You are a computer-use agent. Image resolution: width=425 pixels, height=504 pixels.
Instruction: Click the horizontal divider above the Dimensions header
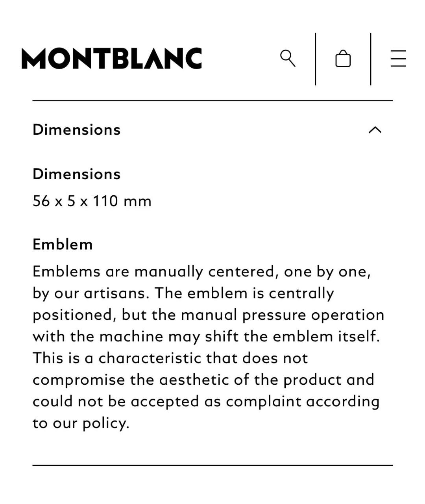click(x=213, y=101)
